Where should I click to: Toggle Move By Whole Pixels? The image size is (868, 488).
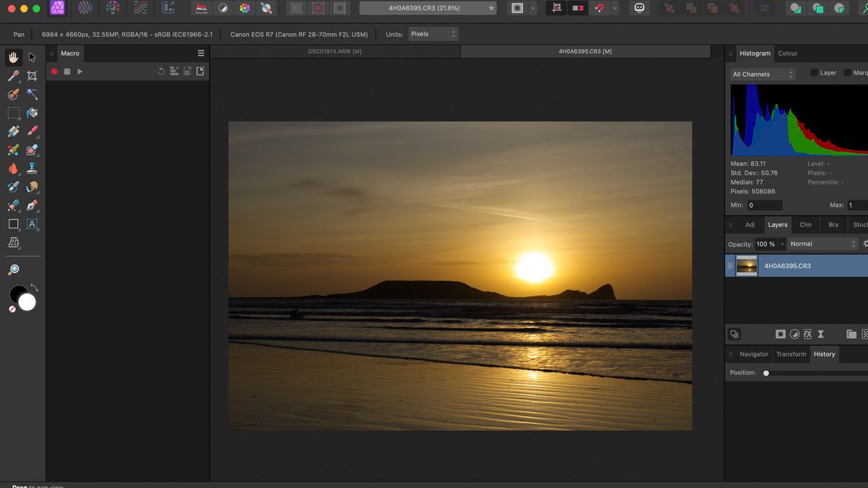click(x=578, y=9)
